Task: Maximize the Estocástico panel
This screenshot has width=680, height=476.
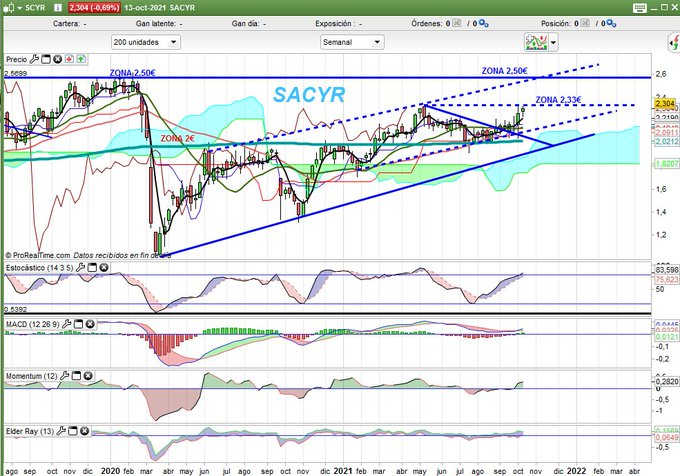Action: tap(92, 267)
